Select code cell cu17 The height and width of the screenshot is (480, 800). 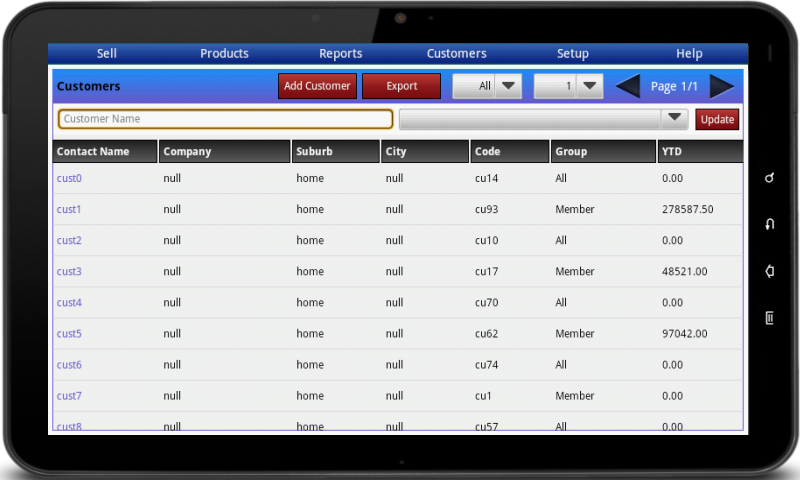pos(486,271)
